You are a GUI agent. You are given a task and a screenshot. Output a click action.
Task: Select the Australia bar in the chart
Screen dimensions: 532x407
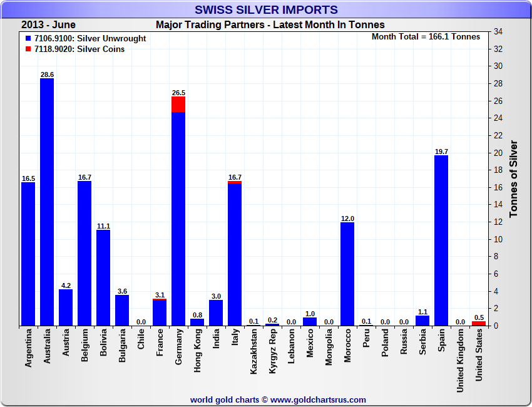47,202
